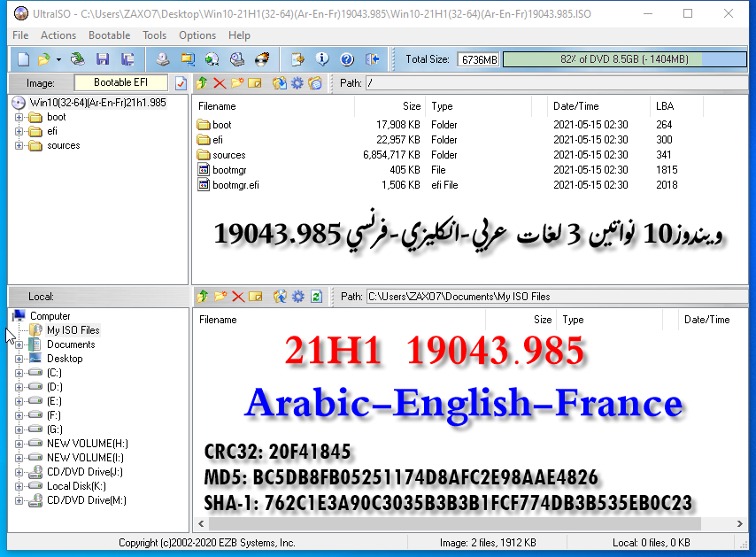Expand the Documents node in local tree

pyautogui.click(x=19, y=344)
